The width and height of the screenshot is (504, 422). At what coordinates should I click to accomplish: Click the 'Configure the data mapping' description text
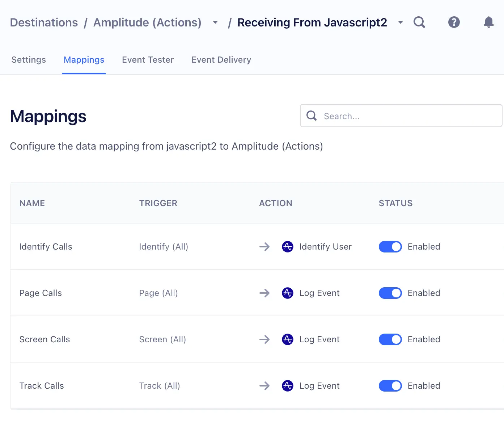tap(166, 146)
